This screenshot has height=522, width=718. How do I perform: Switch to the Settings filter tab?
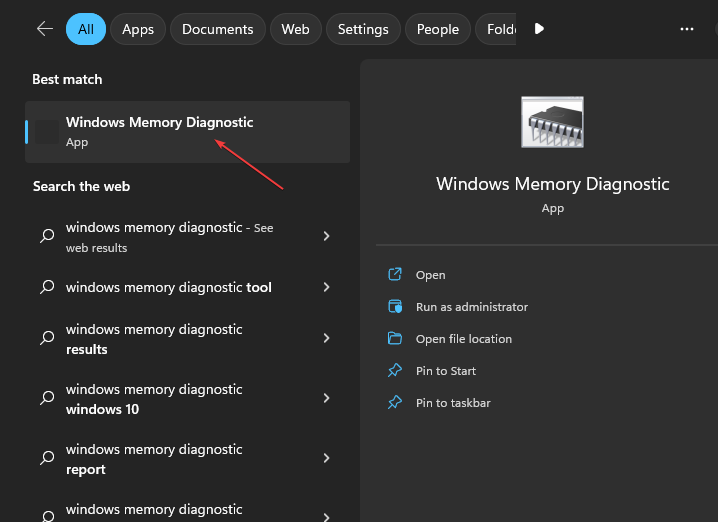tap(363, 29)
